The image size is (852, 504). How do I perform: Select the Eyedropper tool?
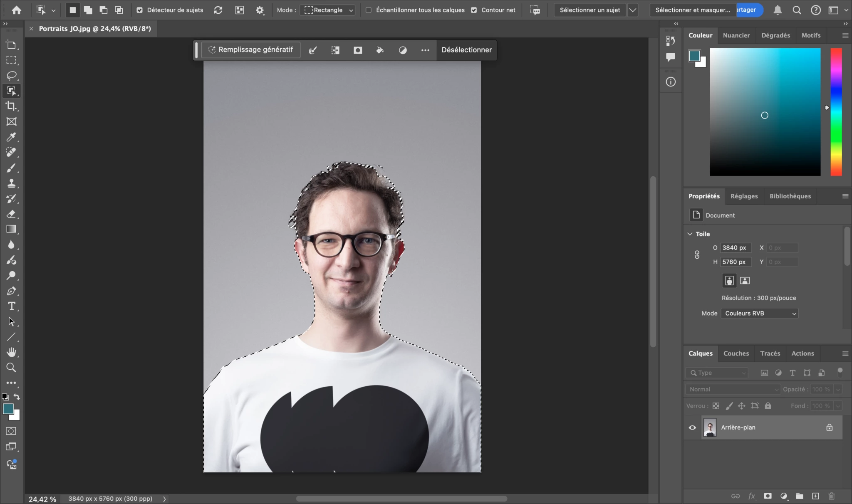pos(11,137)
